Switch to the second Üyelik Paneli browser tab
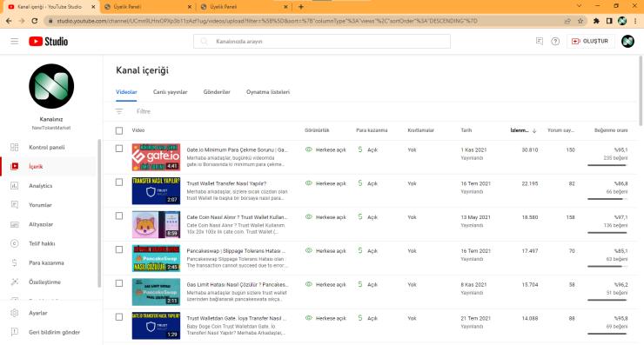Screen dimensions: 644x345 point(242,7)
